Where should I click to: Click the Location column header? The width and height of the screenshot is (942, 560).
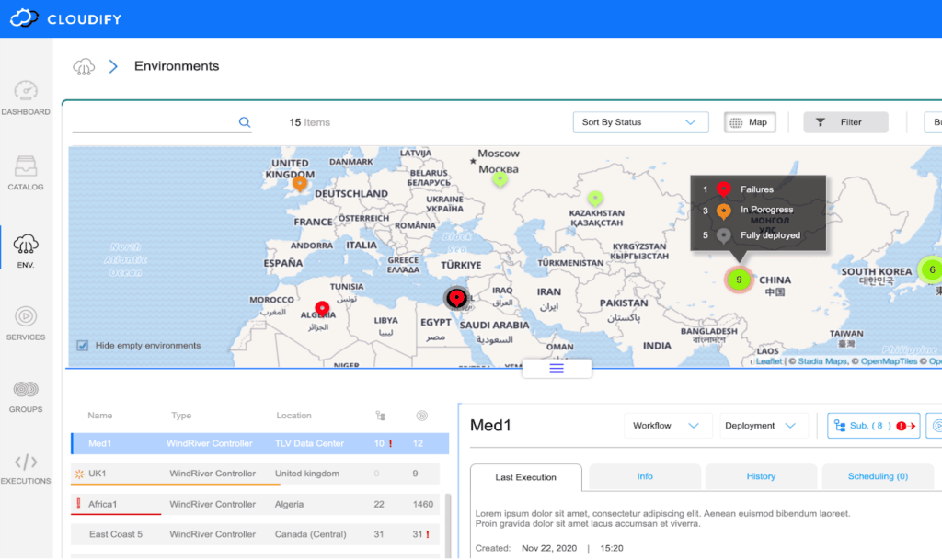[x=293, y=416]
